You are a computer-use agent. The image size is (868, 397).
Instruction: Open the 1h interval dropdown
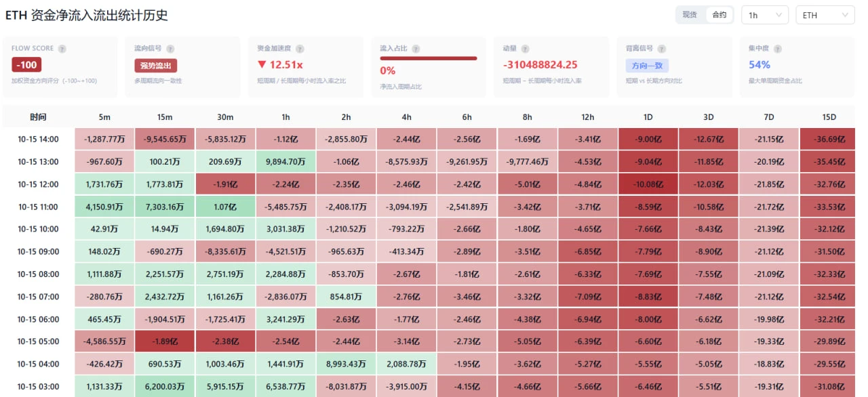click(765, 15)
